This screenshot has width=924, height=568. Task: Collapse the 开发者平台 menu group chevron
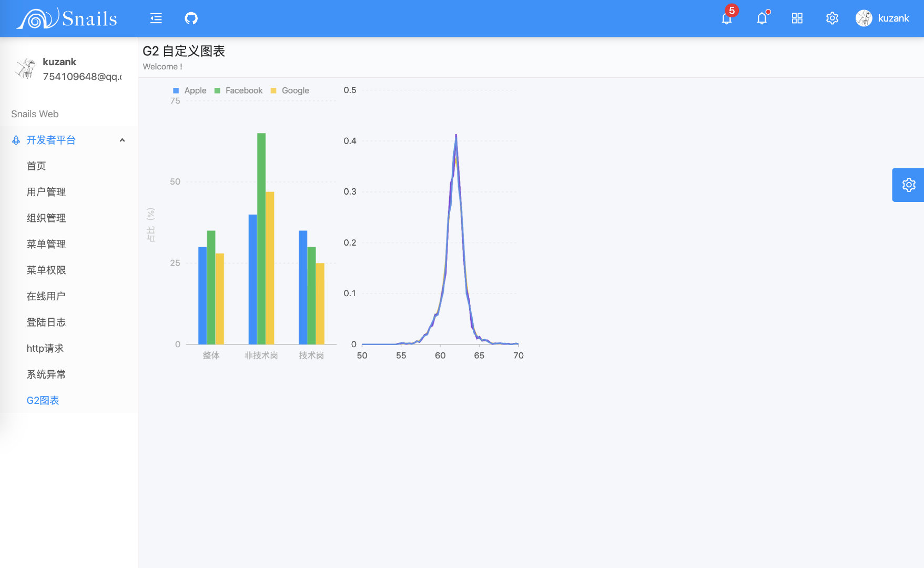122,140
